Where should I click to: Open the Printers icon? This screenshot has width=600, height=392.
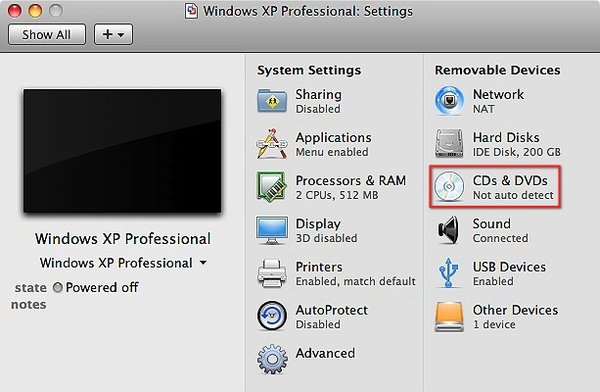click(x=272, y=273)
